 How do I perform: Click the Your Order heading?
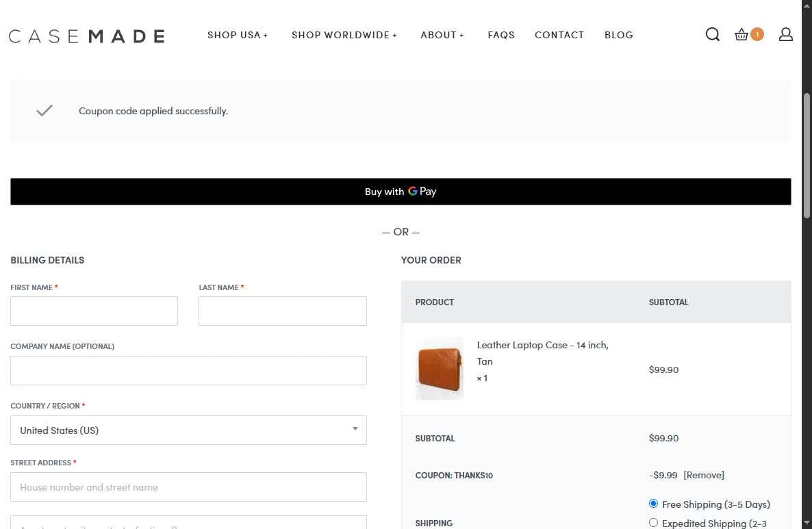pyautogui.click(x=431, y=260)
